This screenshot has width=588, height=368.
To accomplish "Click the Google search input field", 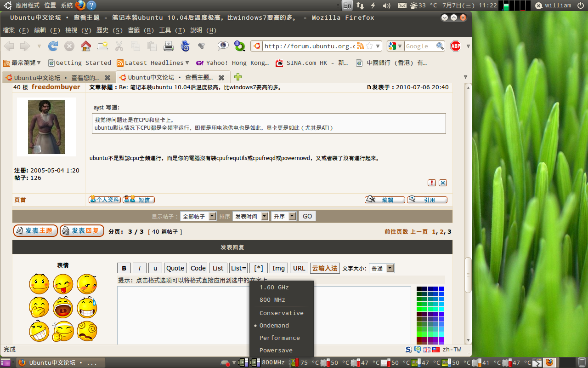I will (420, 46).
